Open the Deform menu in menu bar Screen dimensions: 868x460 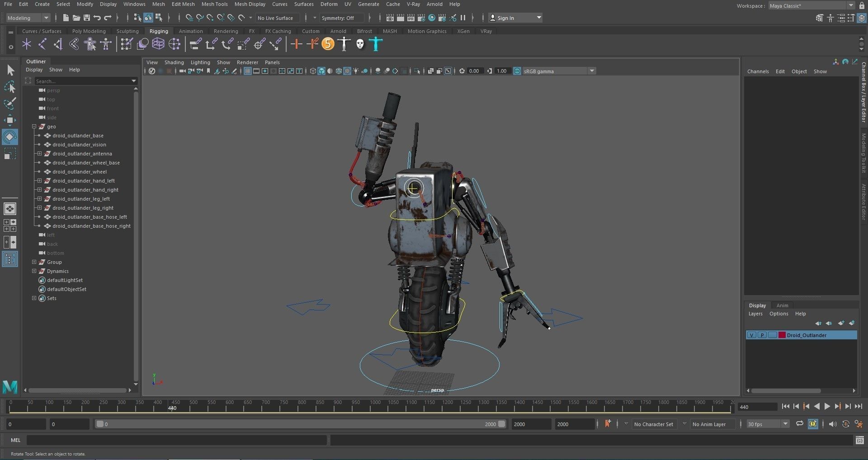point(329,4)
